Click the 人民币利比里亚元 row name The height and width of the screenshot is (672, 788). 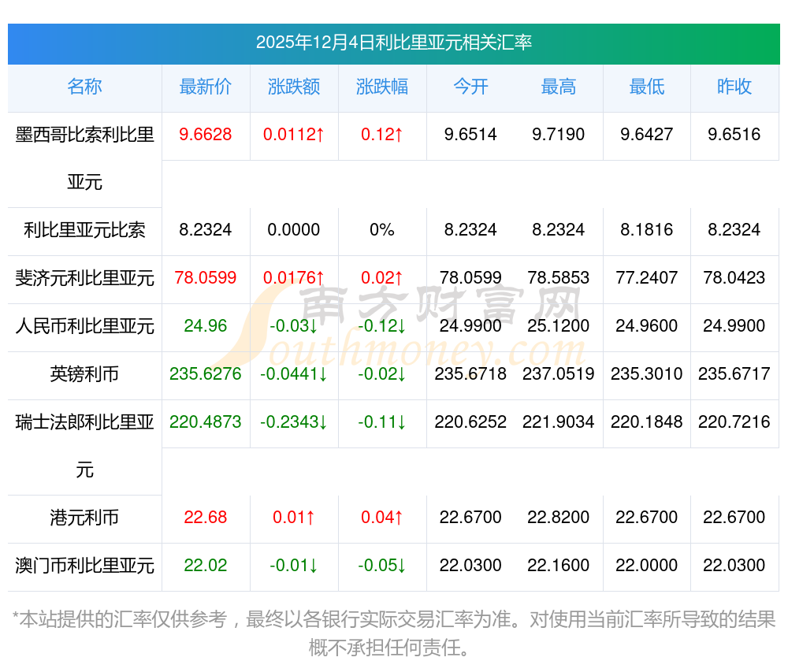tap(84, 326)
